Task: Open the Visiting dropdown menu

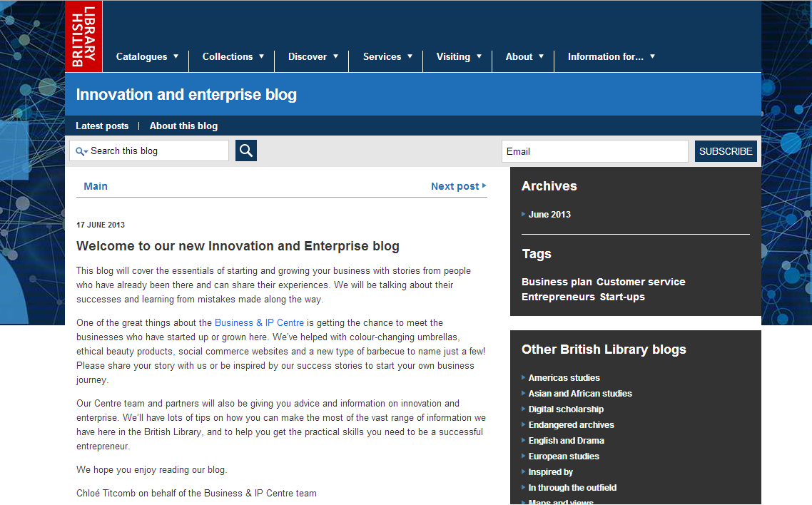Action: click(x=459, y=57)
